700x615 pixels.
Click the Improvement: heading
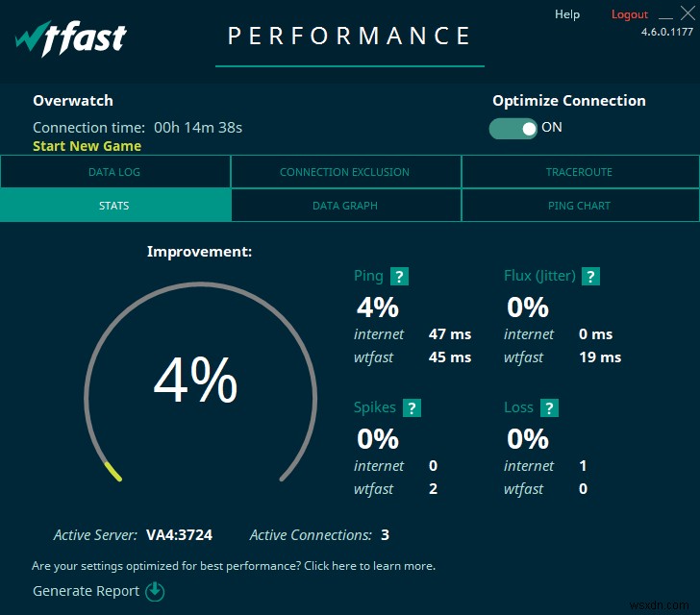coord(200,252)
